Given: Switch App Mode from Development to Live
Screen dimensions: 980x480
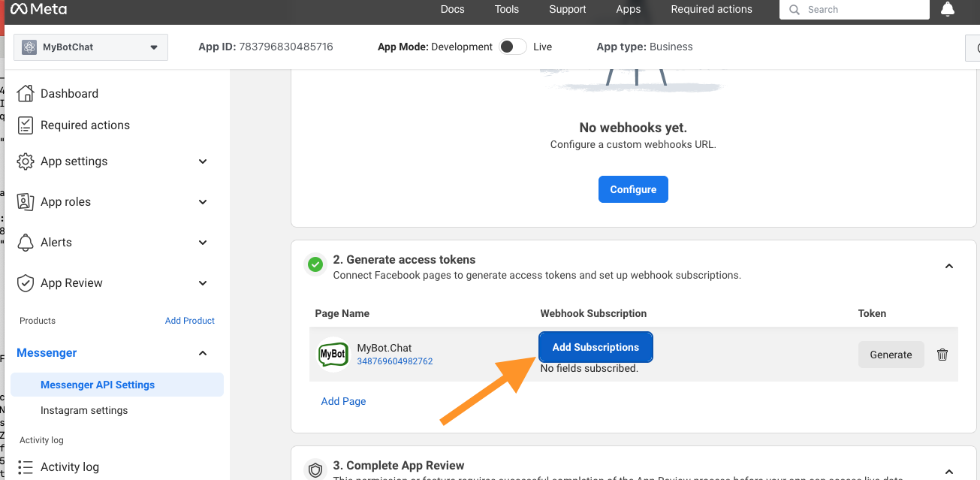Looking at the screenshot, I should tap(512, 46).
